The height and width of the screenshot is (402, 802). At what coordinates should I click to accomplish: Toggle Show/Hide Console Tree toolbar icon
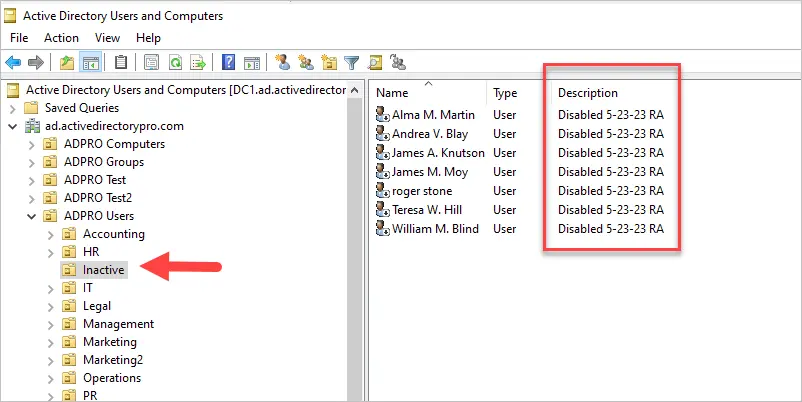pyautogui.click(x=91, y=63)
